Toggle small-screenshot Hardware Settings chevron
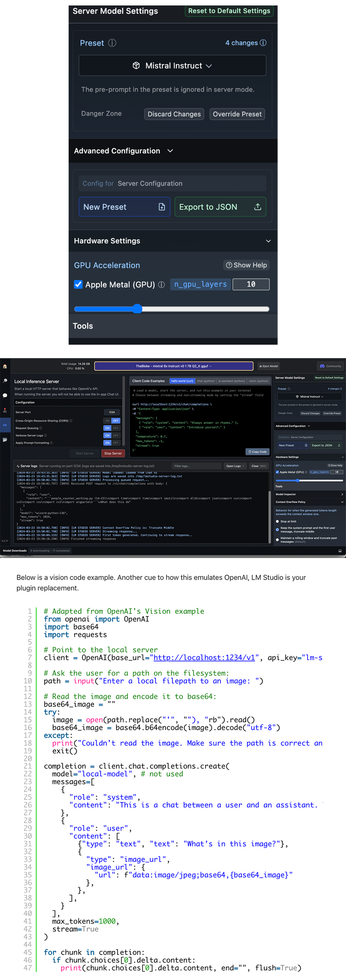 [342, 457]
